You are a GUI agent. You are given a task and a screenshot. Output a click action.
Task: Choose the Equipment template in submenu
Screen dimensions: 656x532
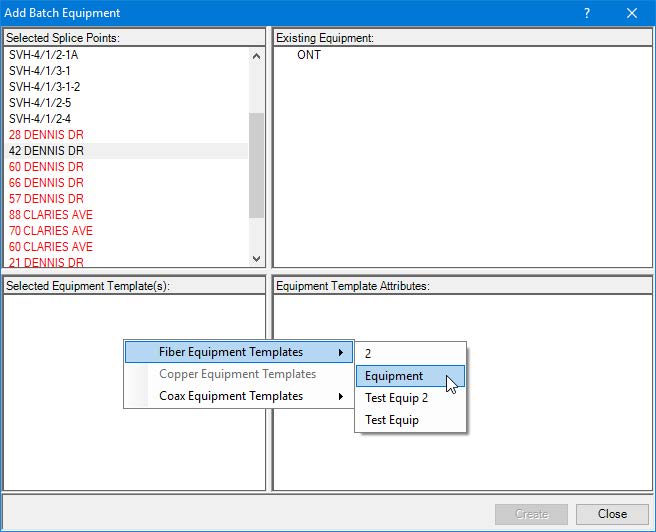[410, 376]
